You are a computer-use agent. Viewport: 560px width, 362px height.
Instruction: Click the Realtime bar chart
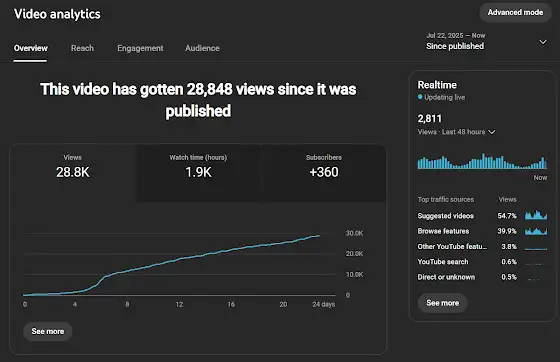click(x=482, y=161)
